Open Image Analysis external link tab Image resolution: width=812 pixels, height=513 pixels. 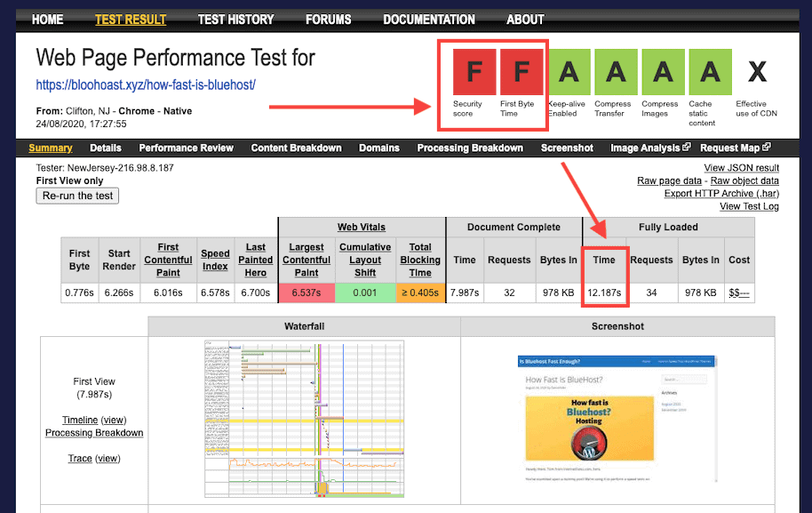(650, 148)
